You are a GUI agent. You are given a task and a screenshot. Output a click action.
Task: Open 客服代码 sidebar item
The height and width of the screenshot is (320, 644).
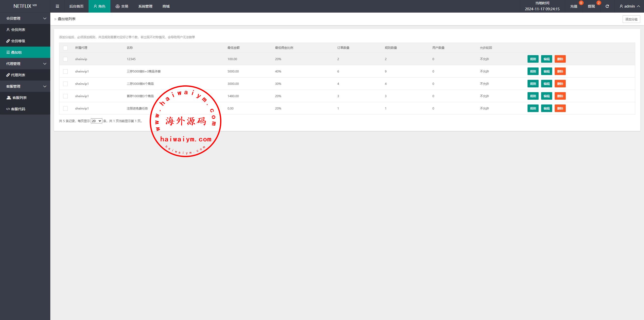18,109
